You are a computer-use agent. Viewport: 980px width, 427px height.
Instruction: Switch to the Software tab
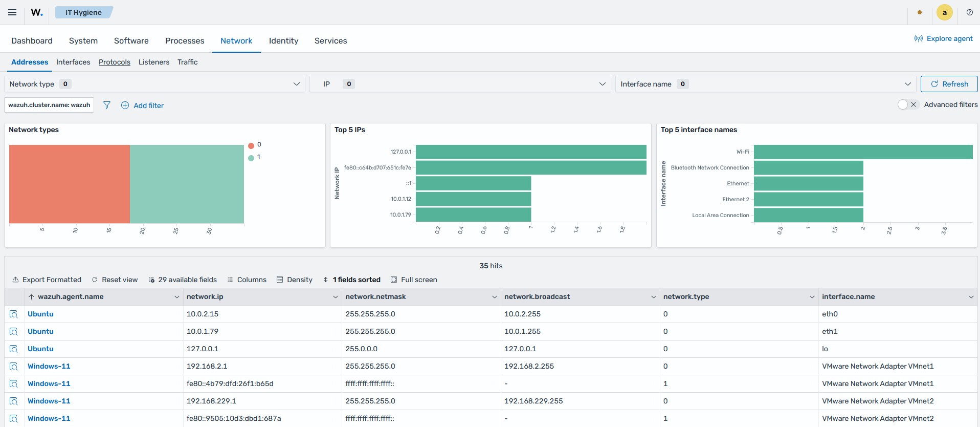point(131,40)
